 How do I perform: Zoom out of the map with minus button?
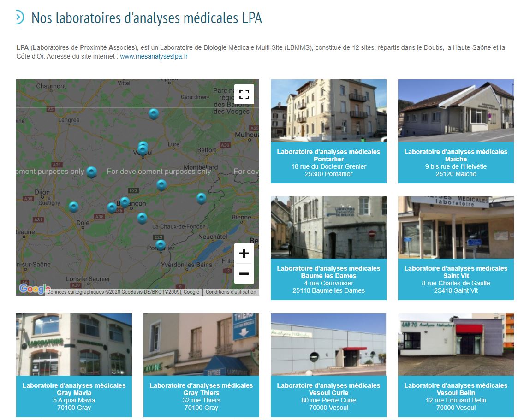[244, 273]
